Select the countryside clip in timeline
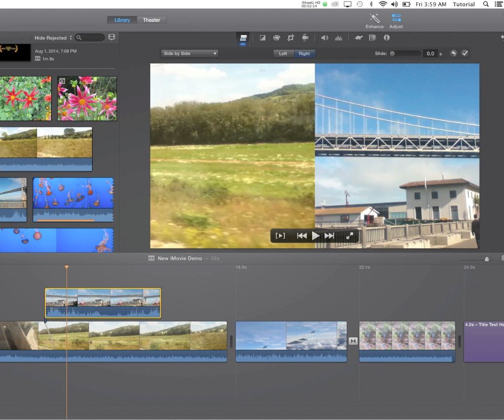Image resolution: width=504 pixels, height=420 pixels. click(113, 342)
